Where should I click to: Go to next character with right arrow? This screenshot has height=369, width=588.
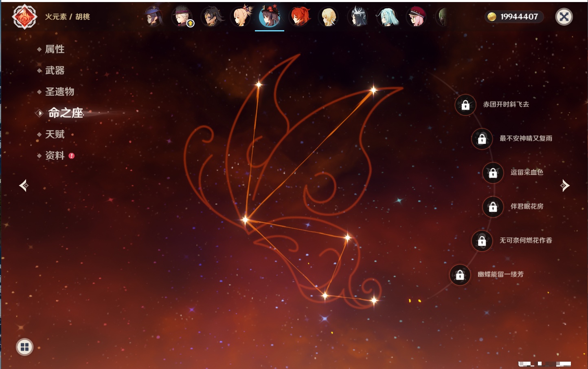(565, 186)
